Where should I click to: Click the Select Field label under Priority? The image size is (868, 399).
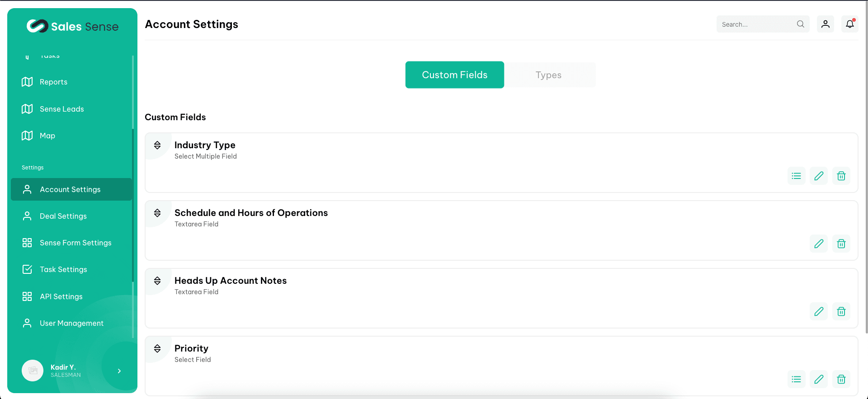193,360
